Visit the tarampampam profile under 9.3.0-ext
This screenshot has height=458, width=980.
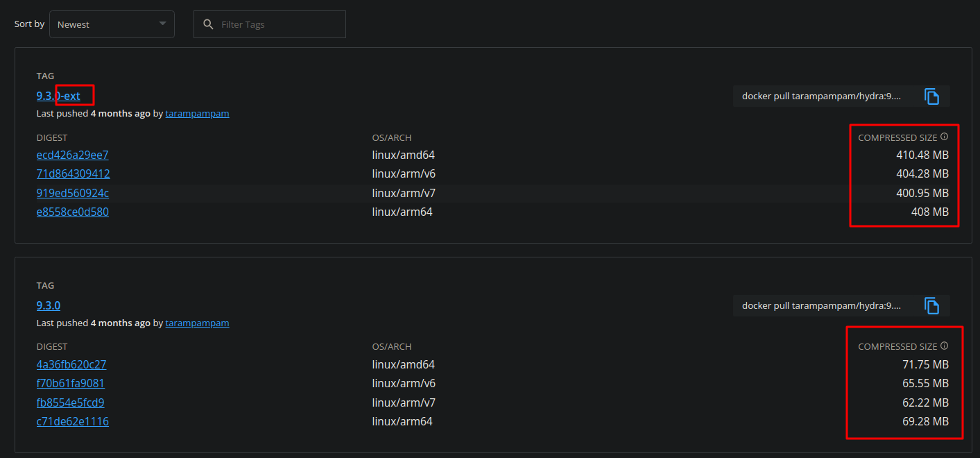point(197,113)
